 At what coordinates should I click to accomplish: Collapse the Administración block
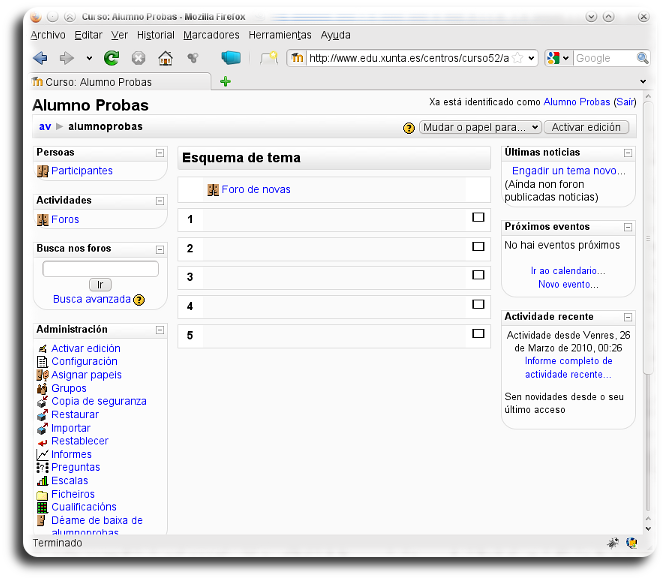[160, 330]
